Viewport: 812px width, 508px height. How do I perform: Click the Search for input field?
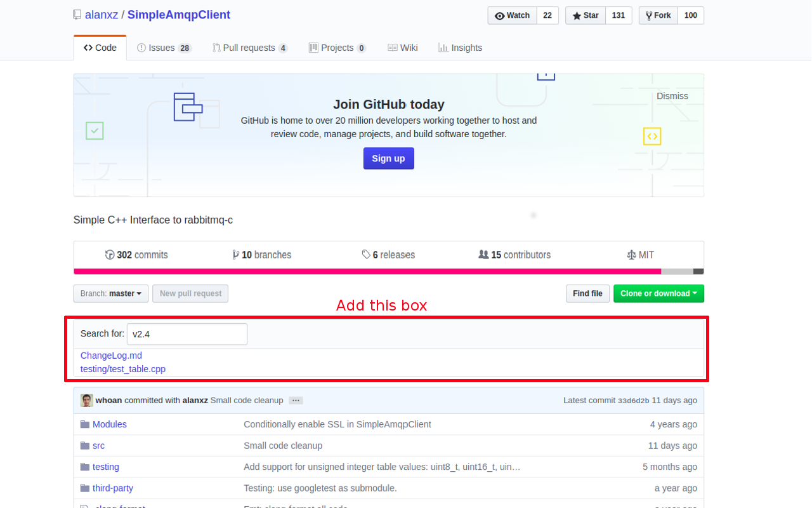click(x=187, y=334)
